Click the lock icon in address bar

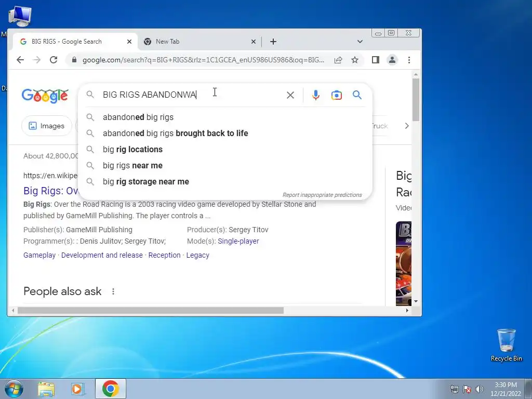74,60
